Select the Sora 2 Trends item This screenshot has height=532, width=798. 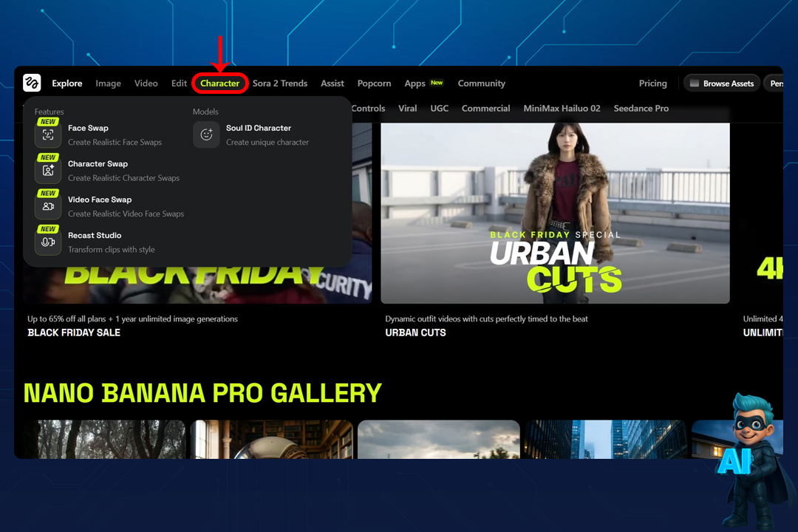click(x=280, y=83)
